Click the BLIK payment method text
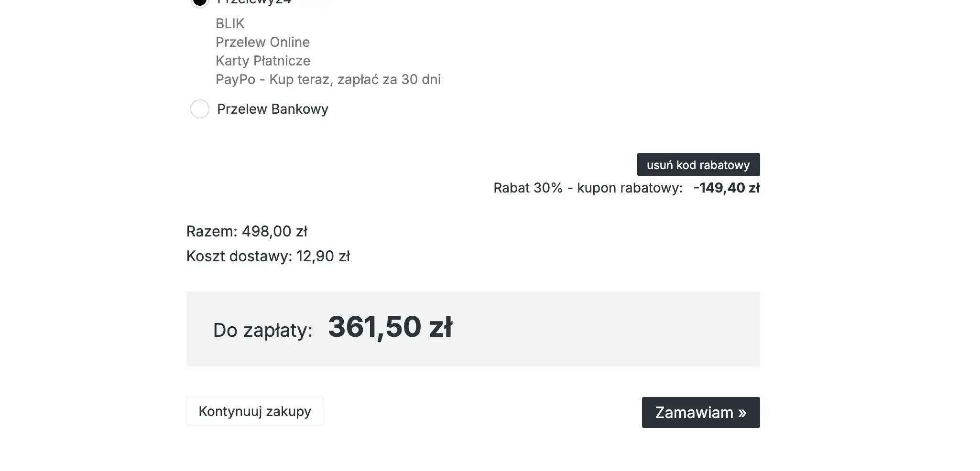The width and height of the screenshot is (980, 471). point(230,23)
